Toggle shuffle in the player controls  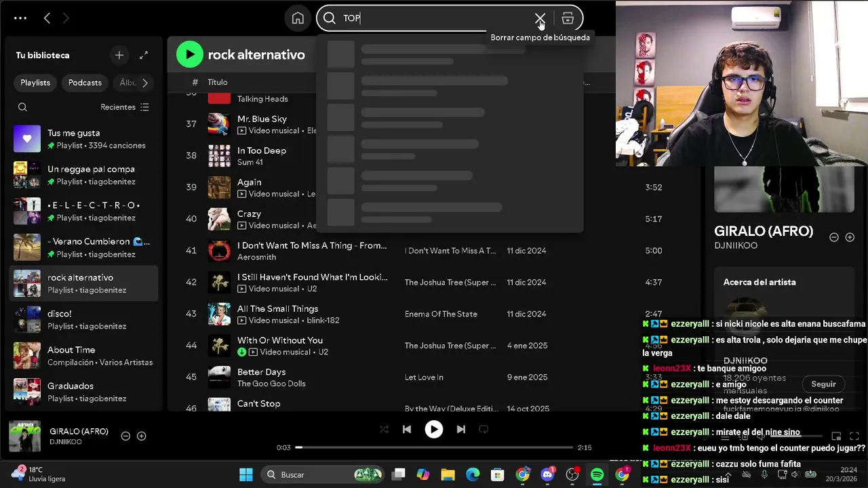click(x=384, y=429)
